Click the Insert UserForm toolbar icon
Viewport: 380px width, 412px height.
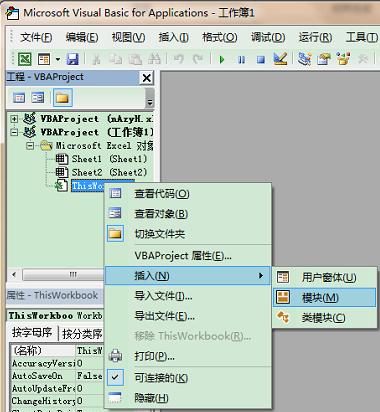44,59
